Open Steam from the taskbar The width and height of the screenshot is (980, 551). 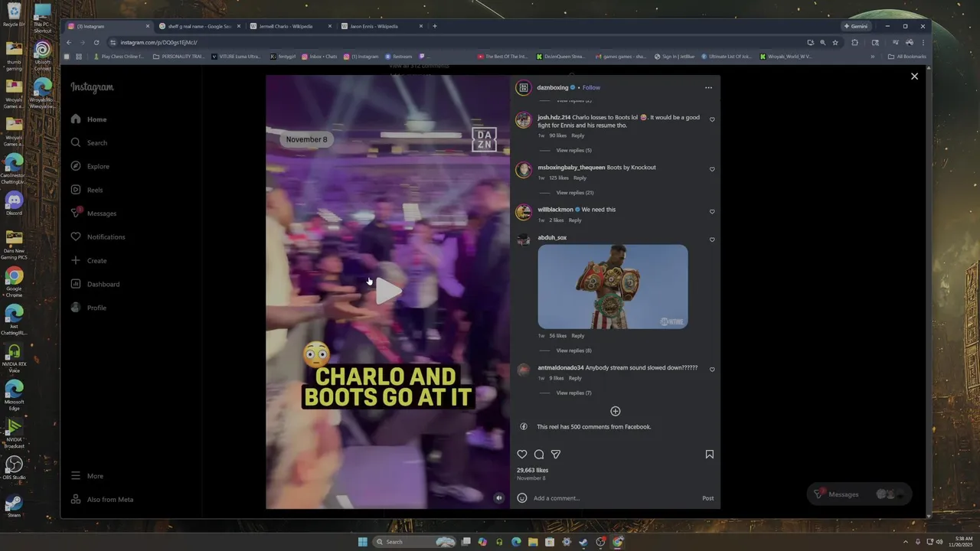click(x=583, y=542)
